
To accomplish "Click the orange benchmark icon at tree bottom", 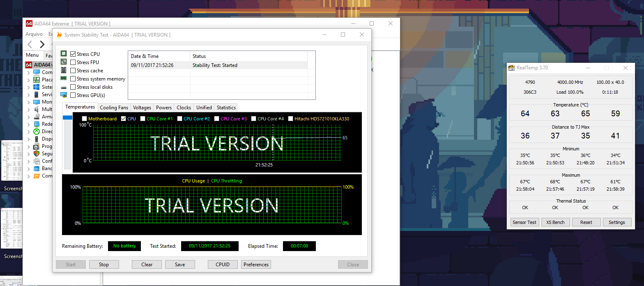I will [37, 176].
